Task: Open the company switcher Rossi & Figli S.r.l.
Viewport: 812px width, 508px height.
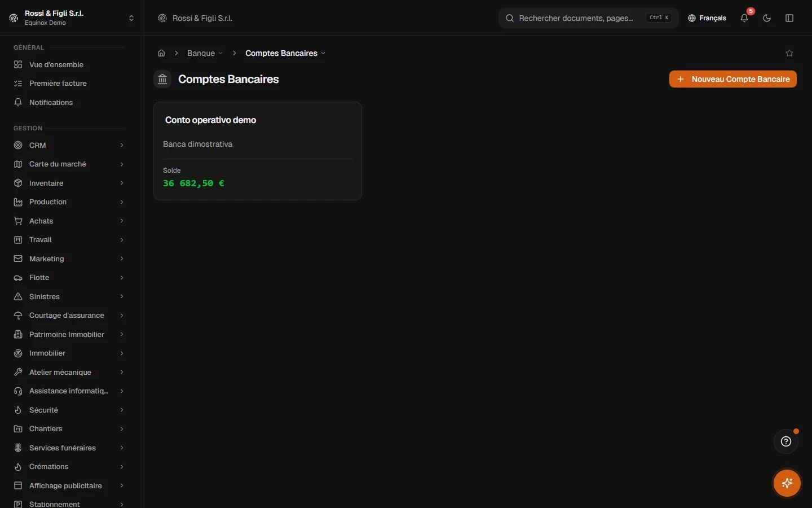Action: 72,18
